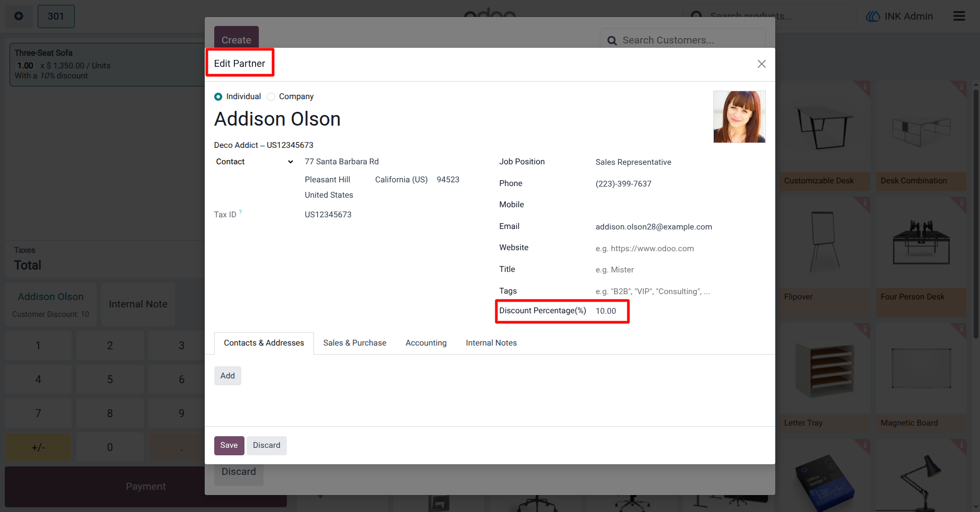Edit the name Addison Olson
Screen dimensions: 980x512
point(277,119)
